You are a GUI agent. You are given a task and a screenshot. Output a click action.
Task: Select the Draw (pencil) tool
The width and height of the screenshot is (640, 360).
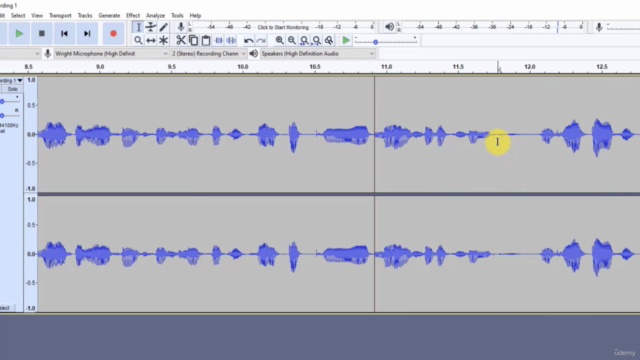(163, 27)
